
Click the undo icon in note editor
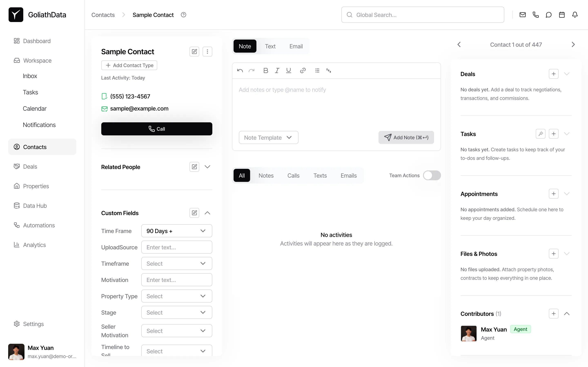tap(240, 70)
